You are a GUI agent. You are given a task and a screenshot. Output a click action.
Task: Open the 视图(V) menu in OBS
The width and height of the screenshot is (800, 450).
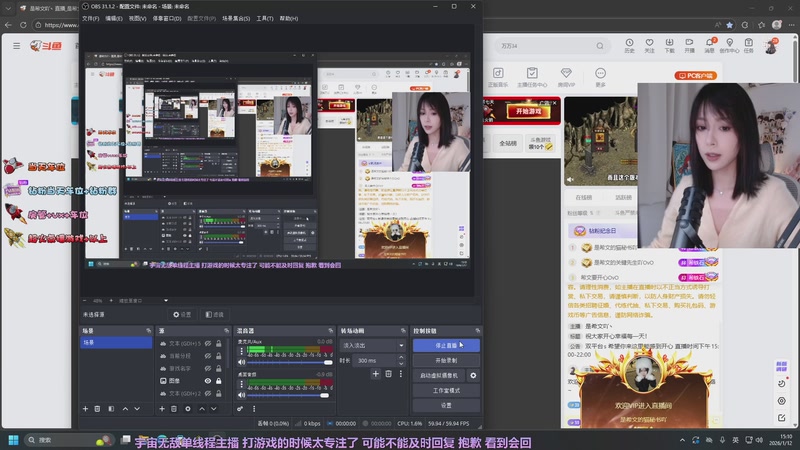[x=137, y=18]
